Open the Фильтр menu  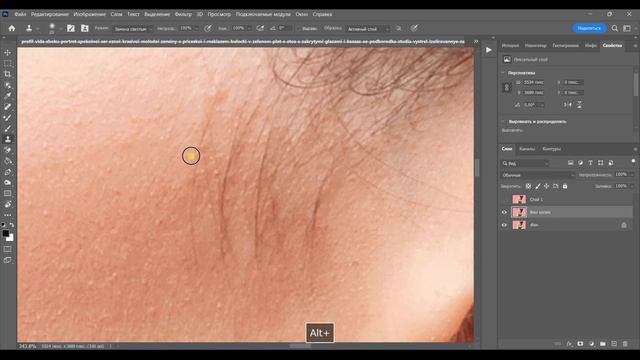[183, 14]
